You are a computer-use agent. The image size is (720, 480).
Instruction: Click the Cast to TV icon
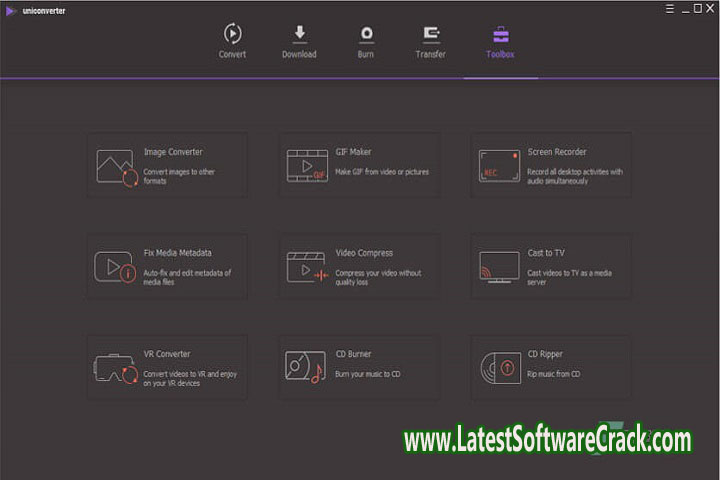499,267
